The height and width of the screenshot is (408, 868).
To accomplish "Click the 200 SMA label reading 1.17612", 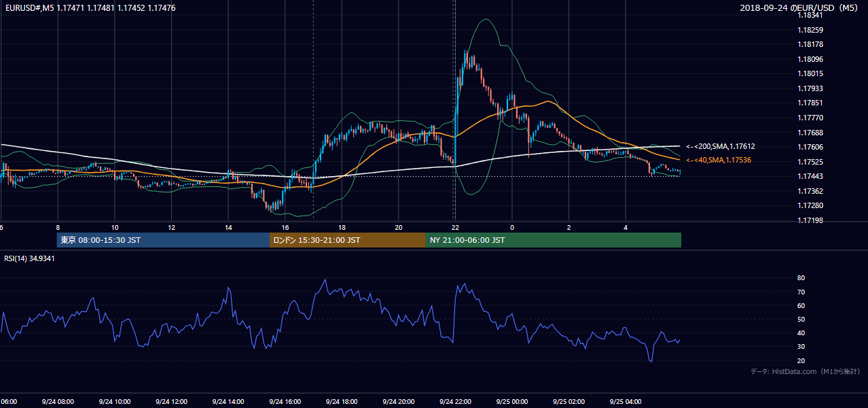I will point(721,146).
